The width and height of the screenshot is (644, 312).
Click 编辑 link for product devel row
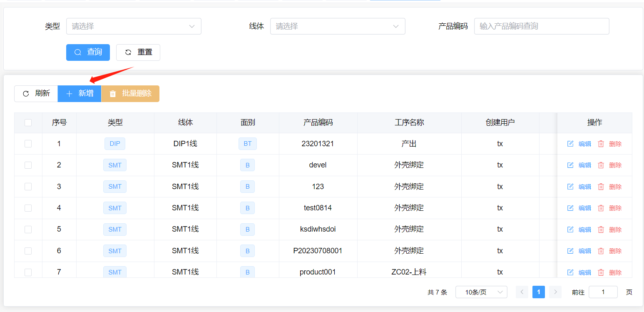tap(584, 165)
